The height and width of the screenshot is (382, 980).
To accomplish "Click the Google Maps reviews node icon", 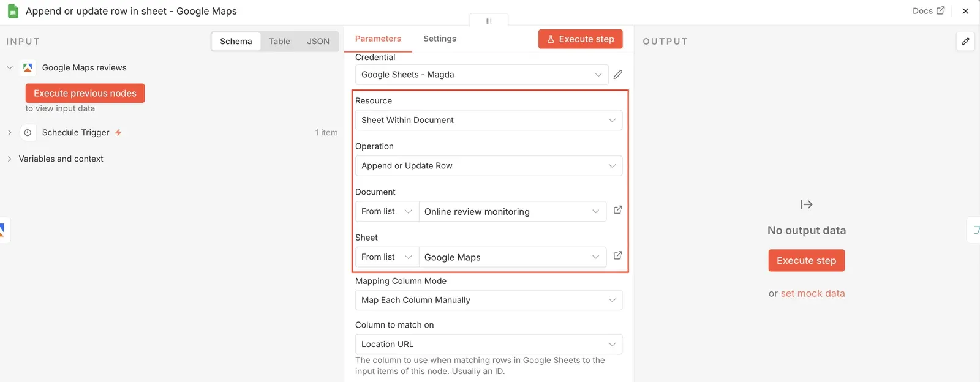I will pyautogui.click(x=28, y=67).
